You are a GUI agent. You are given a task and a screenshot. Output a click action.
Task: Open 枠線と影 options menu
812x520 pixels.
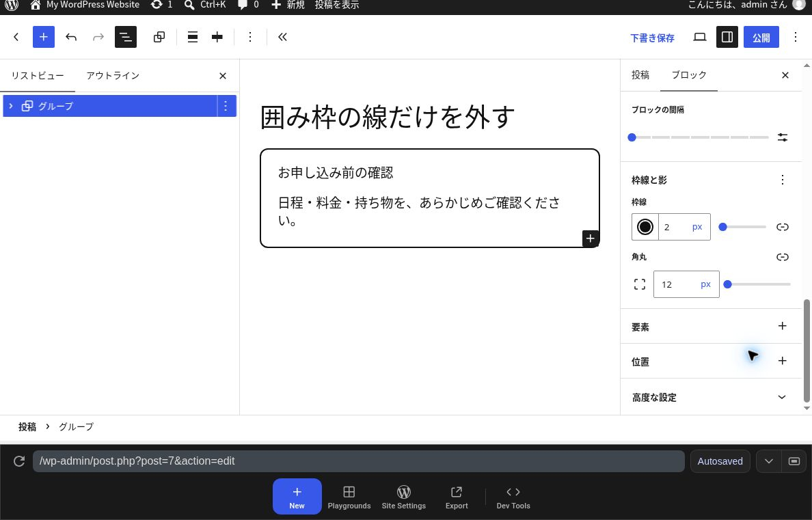pos(783,180)
